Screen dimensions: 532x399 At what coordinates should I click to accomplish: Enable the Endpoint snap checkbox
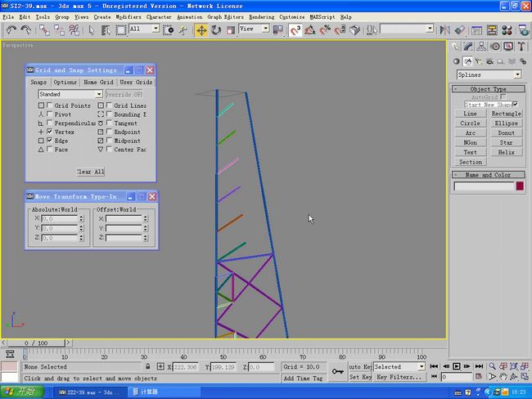tap(109, 132)
